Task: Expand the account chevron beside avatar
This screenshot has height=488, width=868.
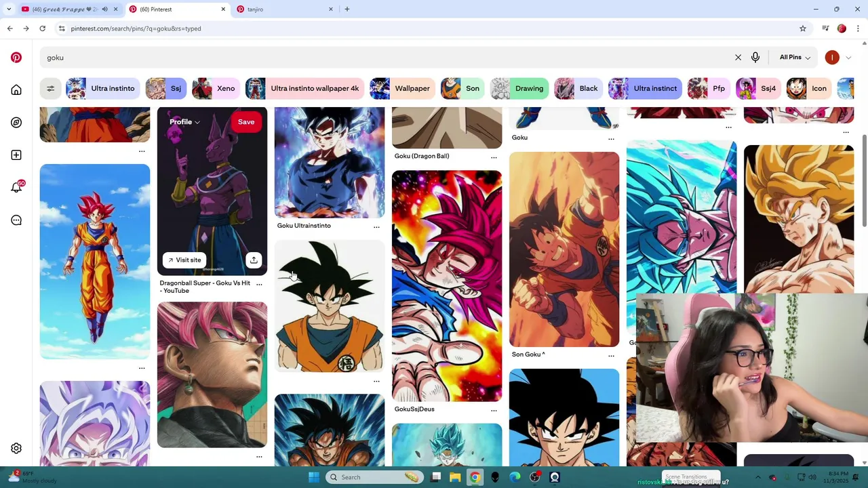Action: tap(848, 58)
